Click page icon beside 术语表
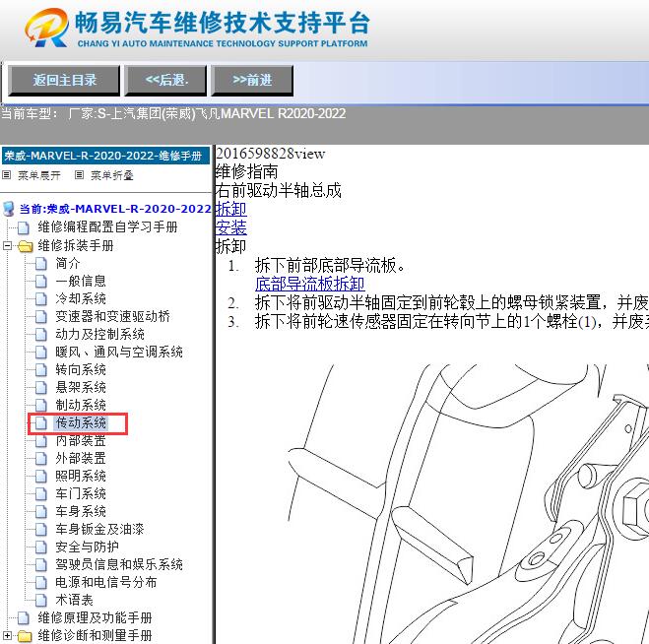 click(x=41, y=600)
